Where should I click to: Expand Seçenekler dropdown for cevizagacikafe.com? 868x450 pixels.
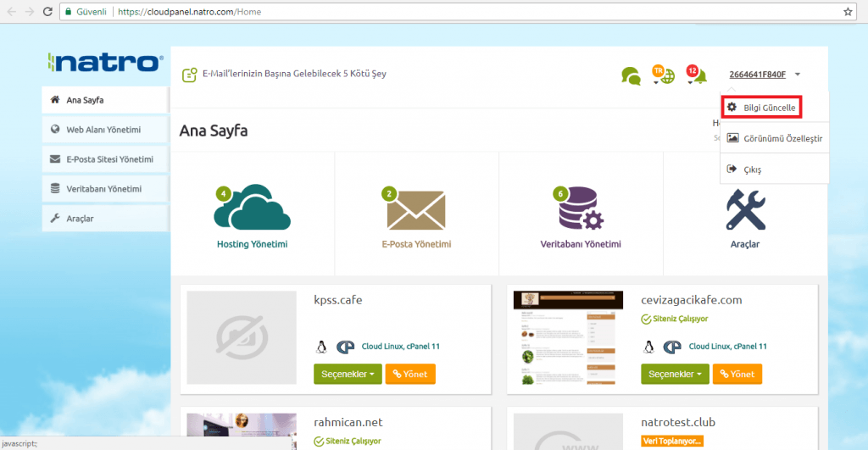(675, 375)
